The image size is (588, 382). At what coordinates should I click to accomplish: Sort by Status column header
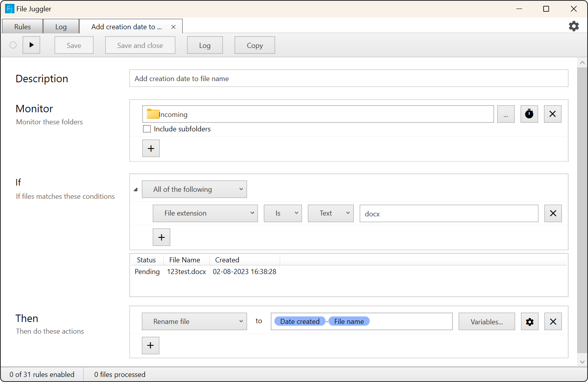click(x=146, y=260)
